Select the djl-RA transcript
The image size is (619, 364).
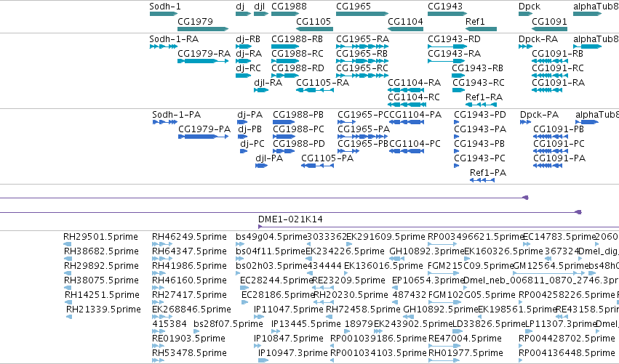pyautogui.click(x=261, y=90)
